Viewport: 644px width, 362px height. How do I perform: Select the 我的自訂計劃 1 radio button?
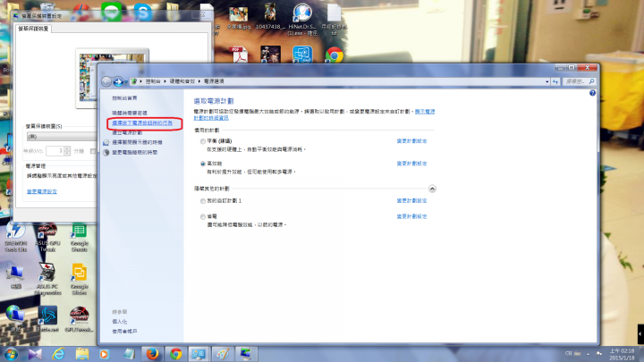click(203, 201)
